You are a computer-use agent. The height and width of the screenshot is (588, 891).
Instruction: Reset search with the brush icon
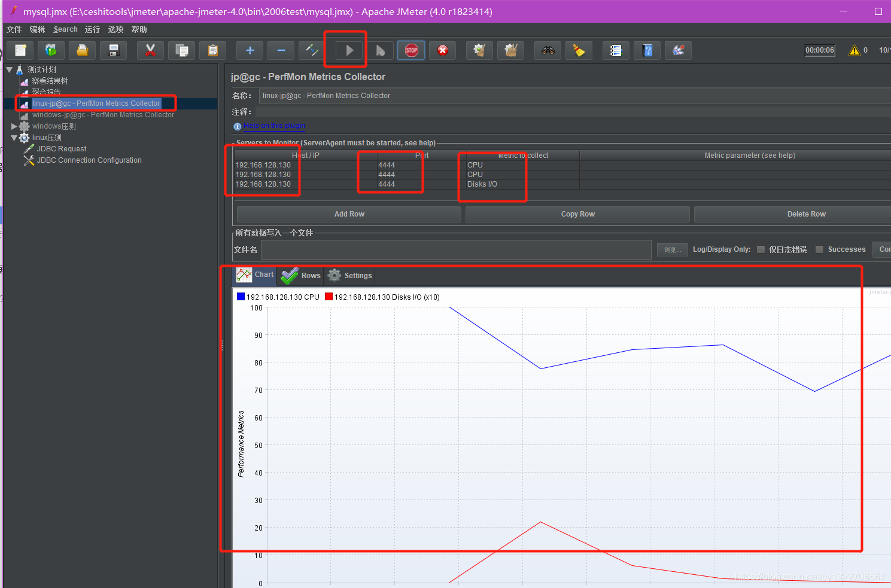pos(579,50)
